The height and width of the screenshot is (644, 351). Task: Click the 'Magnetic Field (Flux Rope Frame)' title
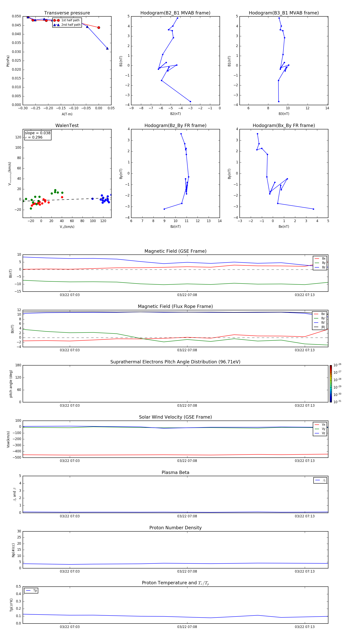tap(175, 307)
